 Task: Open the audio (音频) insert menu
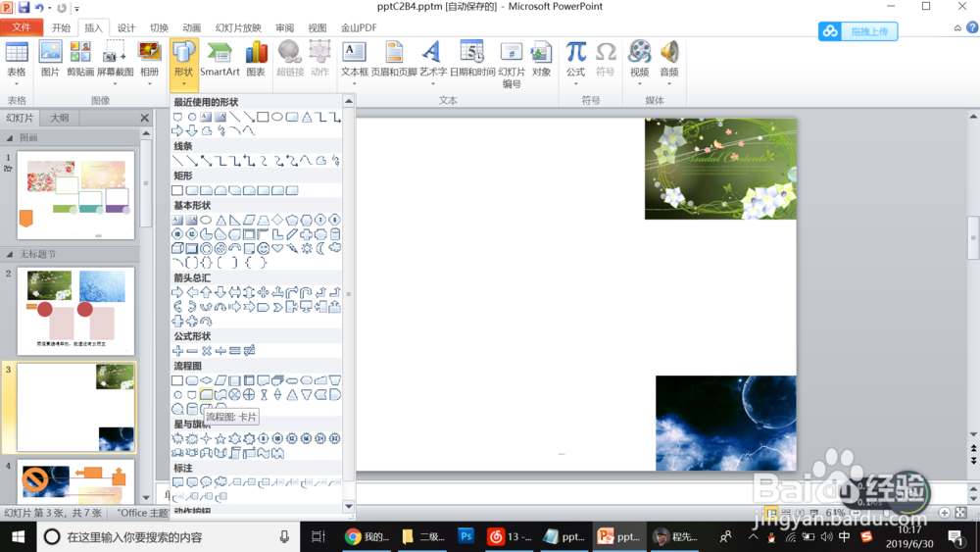pos(669,63)
